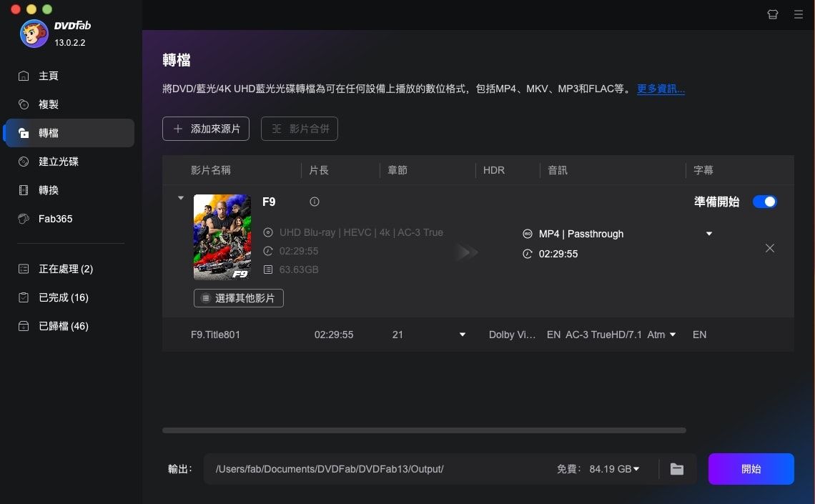Image resolution: width=815 pixels, height=504 pixels.
Task: Remove the F9 task with X
Action: (770, 248)
